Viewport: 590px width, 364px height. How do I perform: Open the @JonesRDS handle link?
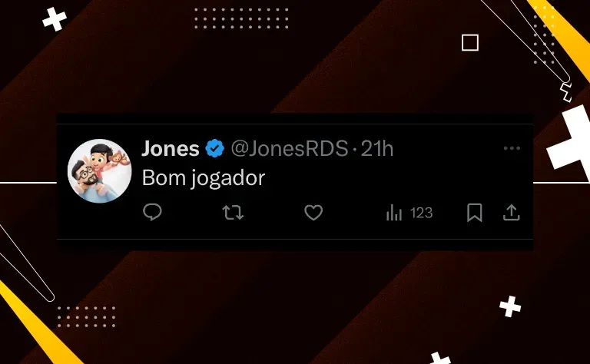pos(290,148)
